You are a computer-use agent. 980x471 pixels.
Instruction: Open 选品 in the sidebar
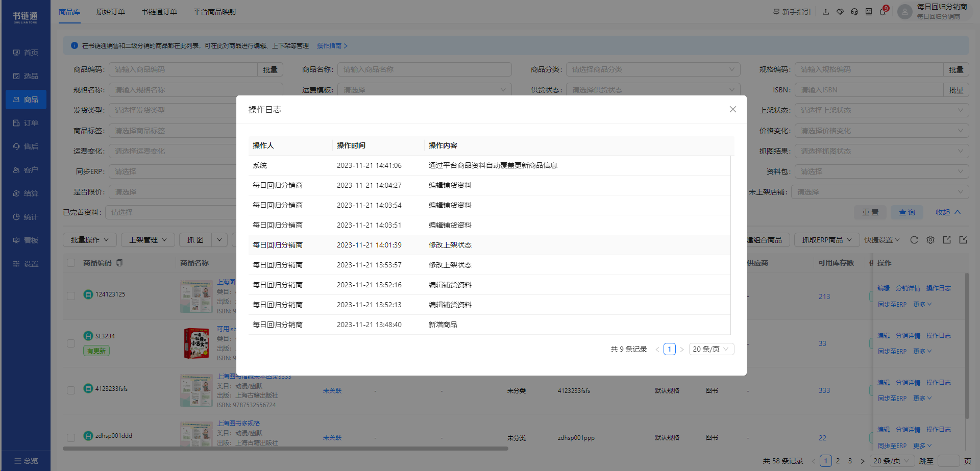click(x=26, y=76)
